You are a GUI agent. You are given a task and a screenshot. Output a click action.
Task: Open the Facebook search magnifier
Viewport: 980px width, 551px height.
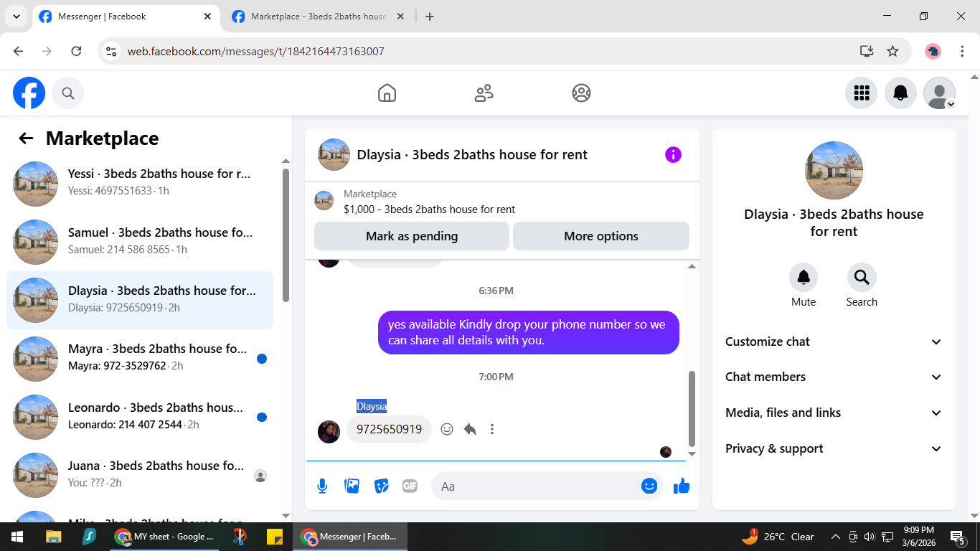68,93
